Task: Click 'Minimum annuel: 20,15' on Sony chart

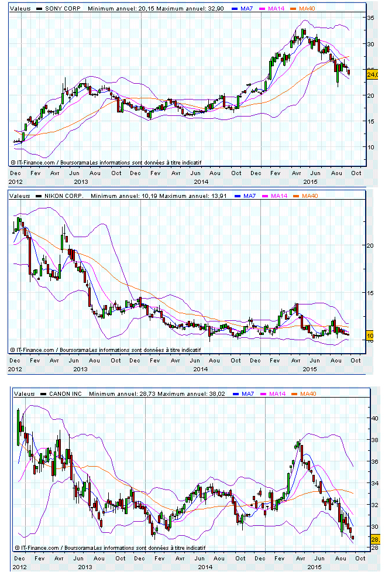Action: coord(121,8)
